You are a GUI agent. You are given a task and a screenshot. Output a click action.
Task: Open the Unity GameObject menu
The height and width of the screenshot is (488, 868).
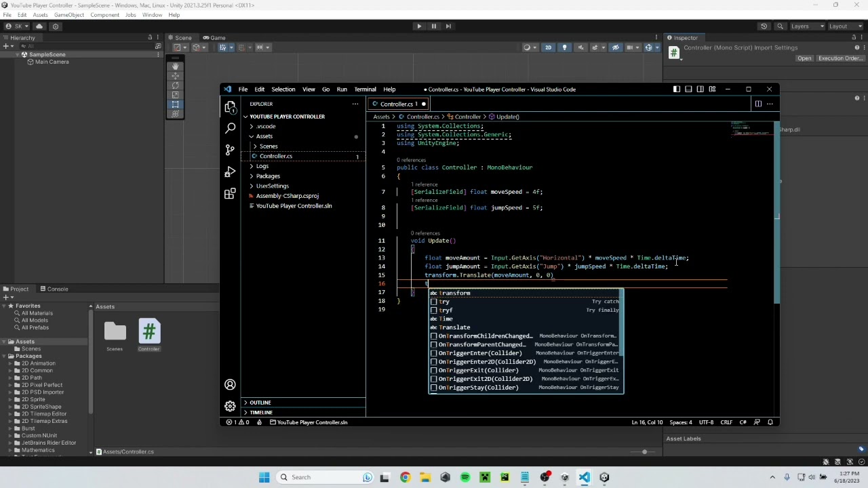[68, 15]
